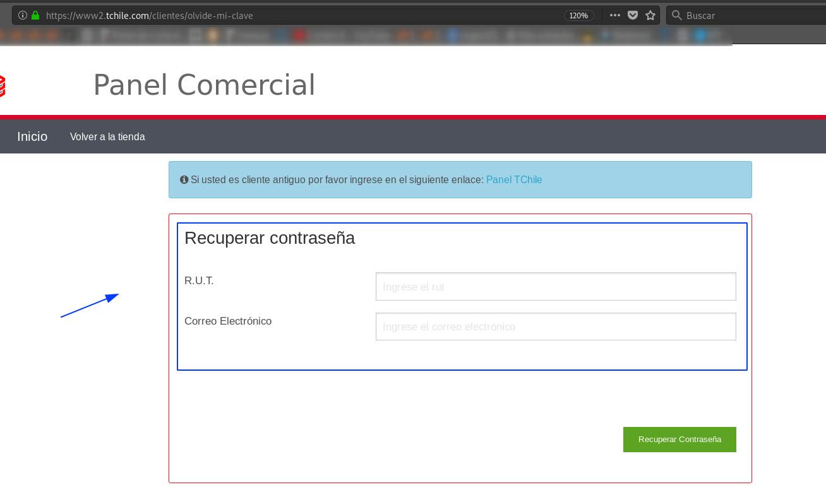Click the Correo Electrónico field label
826x504 pixels.
tap(228, 321)
